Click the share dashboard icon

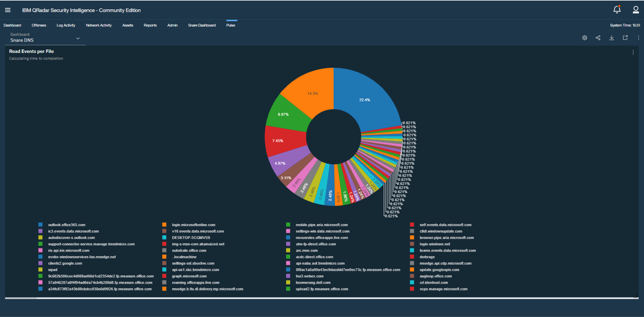click(598, 38)
